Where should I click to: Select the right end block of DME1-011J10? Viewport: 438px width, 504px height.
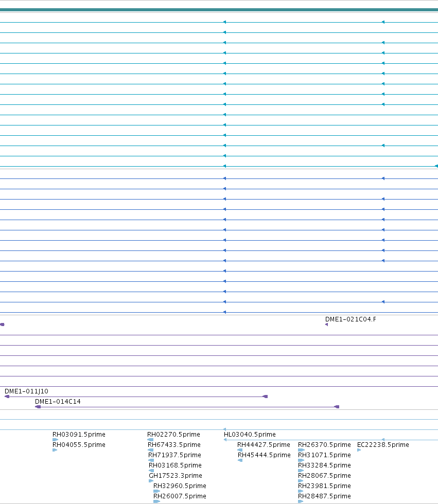pyautogui.click(x=265, y=397)
